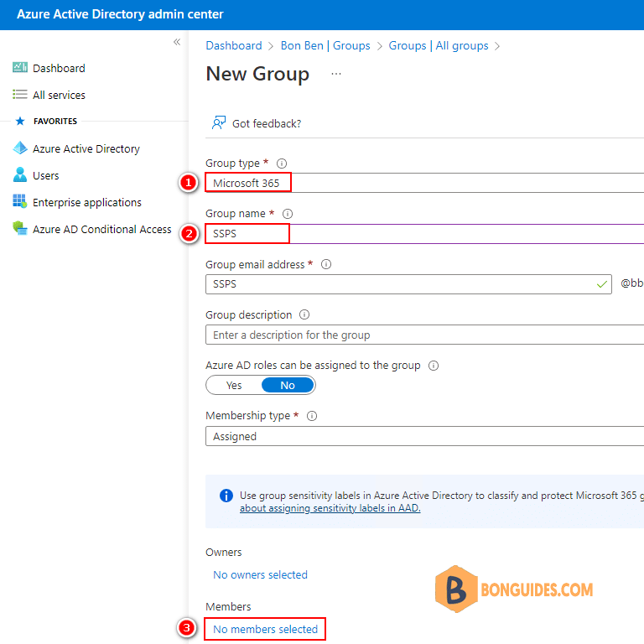The height and width of the screenshot is (644, 644).
Task: Go to the Bon Ben | Groups breadcrumb
Action: (325, 45)
